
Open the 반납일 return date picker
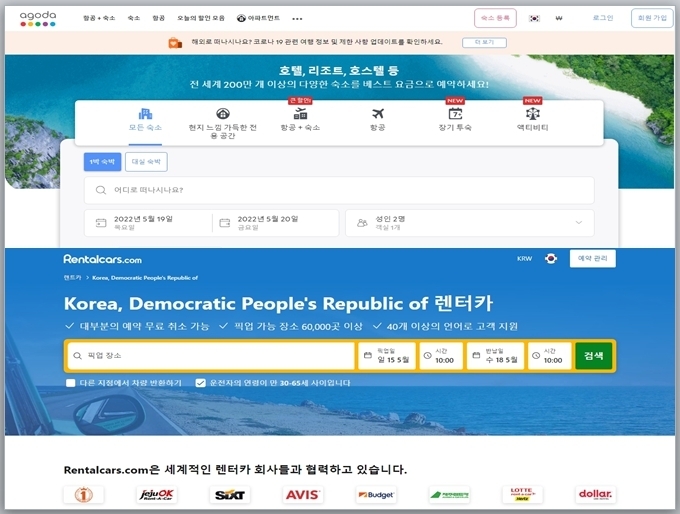[x=495, y=356]
